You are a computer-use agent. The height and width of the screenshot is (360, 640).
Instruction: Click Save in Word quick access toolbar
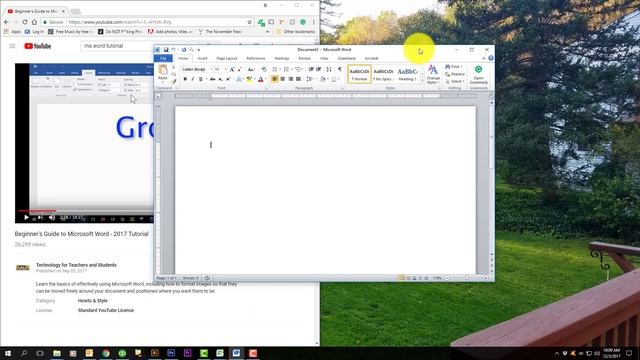166,50
